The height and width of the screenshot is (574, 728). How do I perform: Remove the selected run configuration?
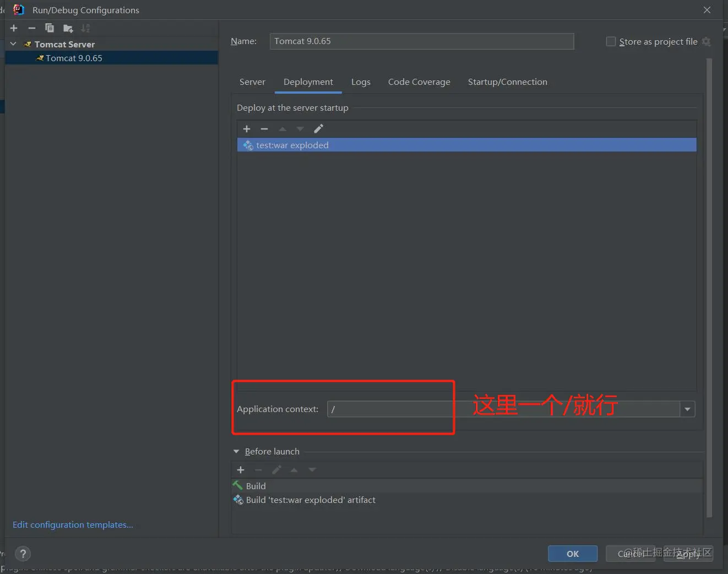coord(32,28)
